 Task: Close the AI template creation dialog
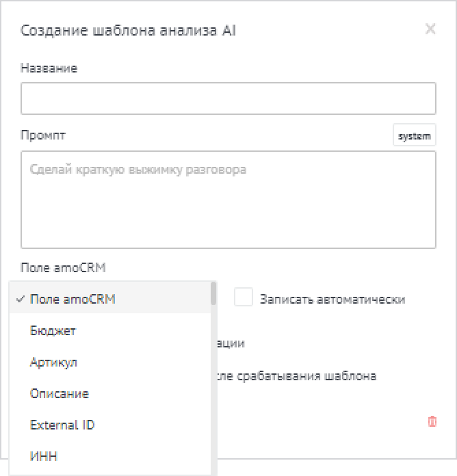[430, 29]
